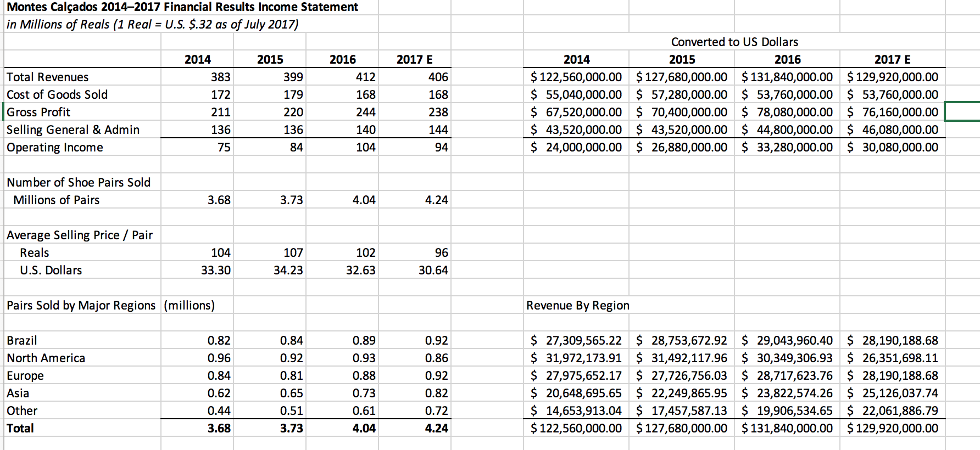
Task: Select the bold 'Total' row label
Action: [x=20, y=429]
